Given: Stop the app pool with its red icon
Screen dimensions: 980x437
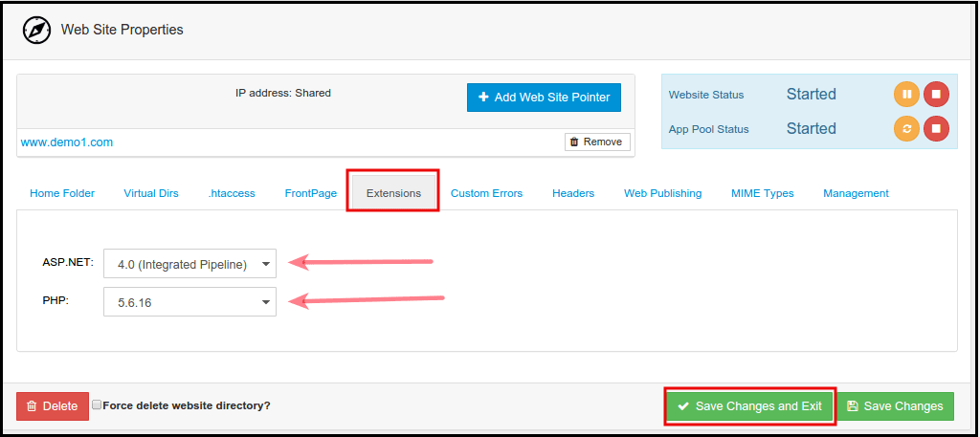Looking at the screenshot, I should click(936, 128).
